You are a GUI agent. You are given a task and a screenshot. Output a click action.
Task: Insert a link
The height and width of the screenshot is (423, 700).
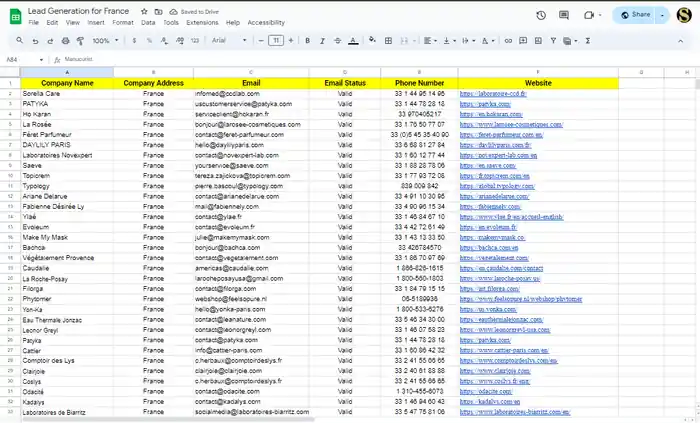[508, 41]
